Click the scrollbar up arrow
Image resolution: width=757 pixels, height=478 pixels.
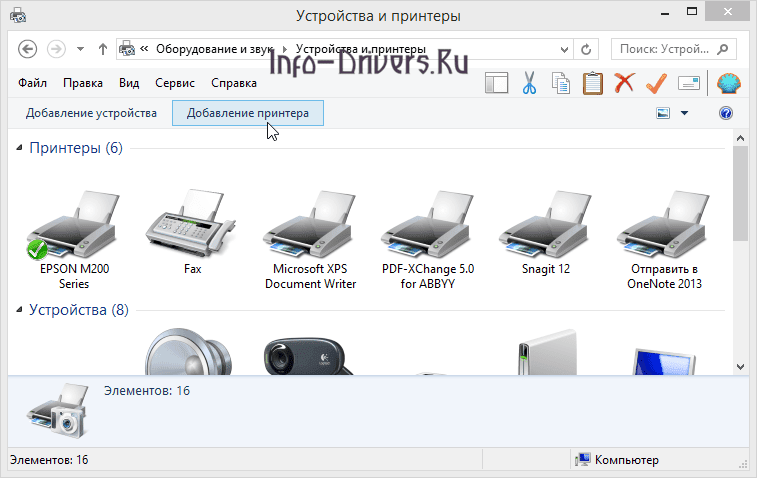pyautogui.click(x=740, y=138)
